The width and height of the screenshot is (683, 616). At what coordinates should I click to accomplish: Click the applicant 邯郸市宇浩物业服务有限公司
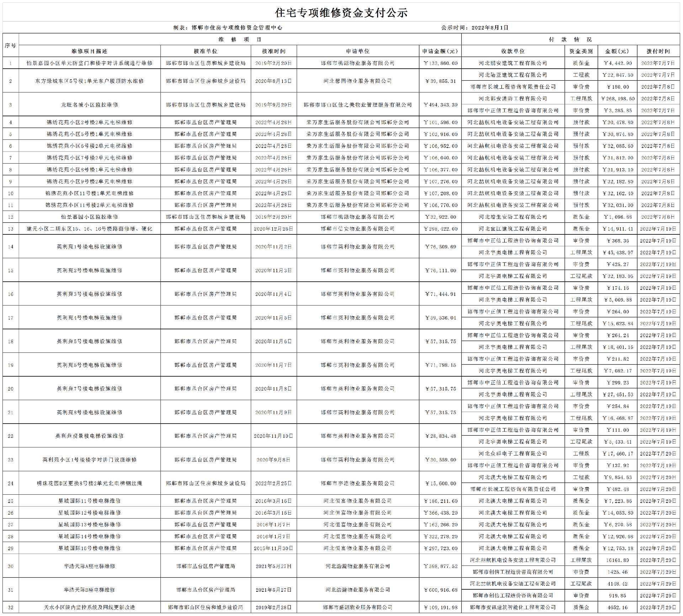click(x=358, y=483)
